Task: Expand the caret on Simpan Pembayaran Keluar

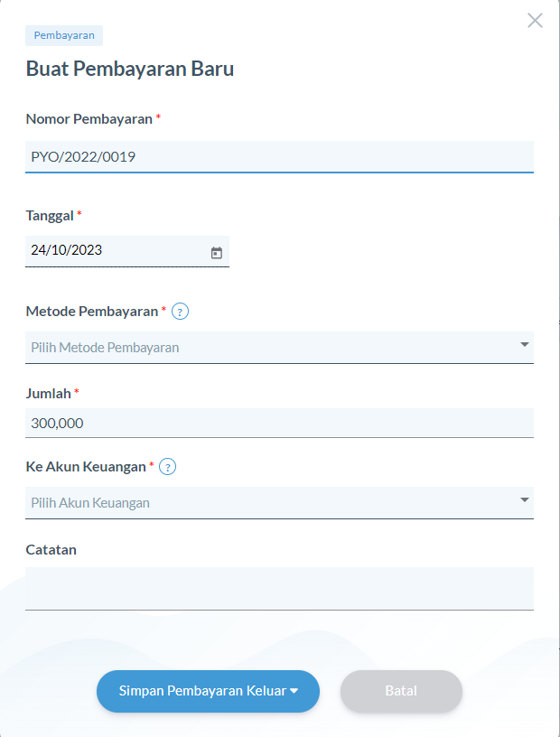Action: pos(294,692)
